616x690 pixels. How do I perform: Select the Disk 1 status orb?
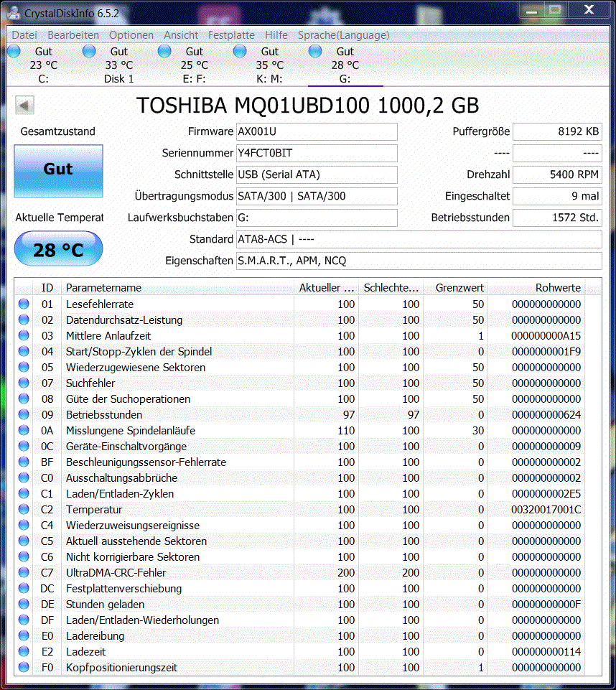coord(89,51)
